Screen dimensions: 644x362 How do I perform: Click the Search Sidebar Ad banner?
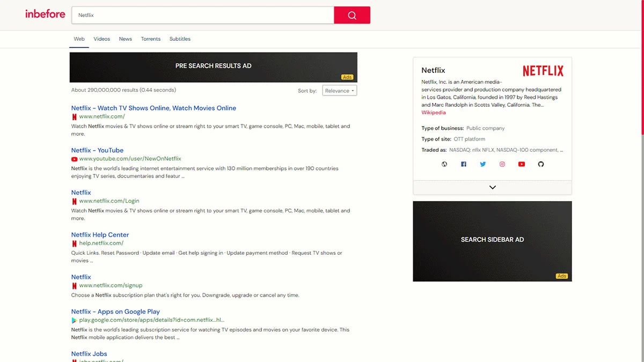(x=493, y=241)
